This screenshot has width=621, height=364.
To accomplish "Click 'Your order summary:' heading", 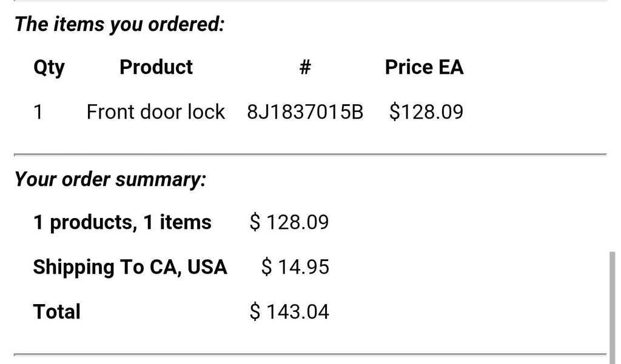I will [x=110, y=180].
